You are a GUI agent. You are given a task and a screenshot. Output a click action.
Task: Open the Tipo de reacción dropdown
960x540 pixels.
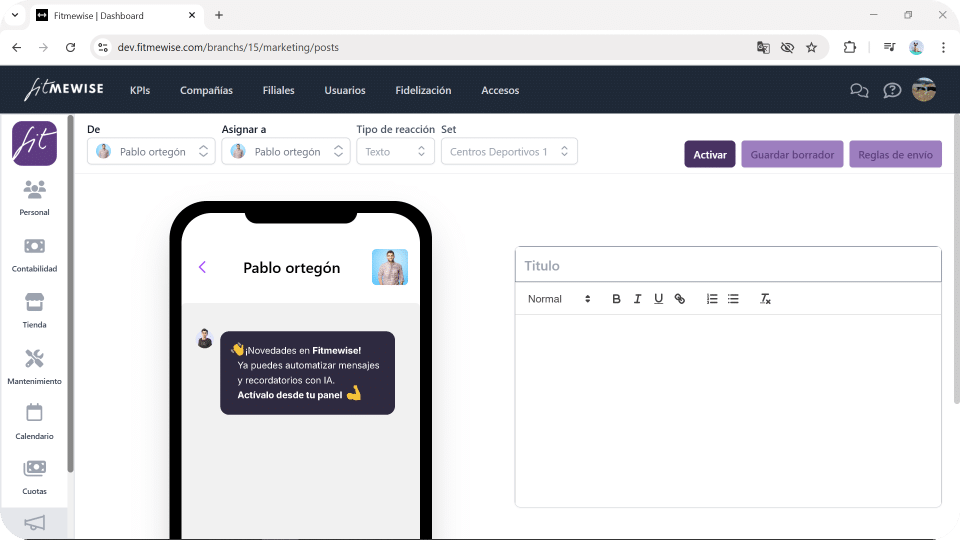click(396, 152)
